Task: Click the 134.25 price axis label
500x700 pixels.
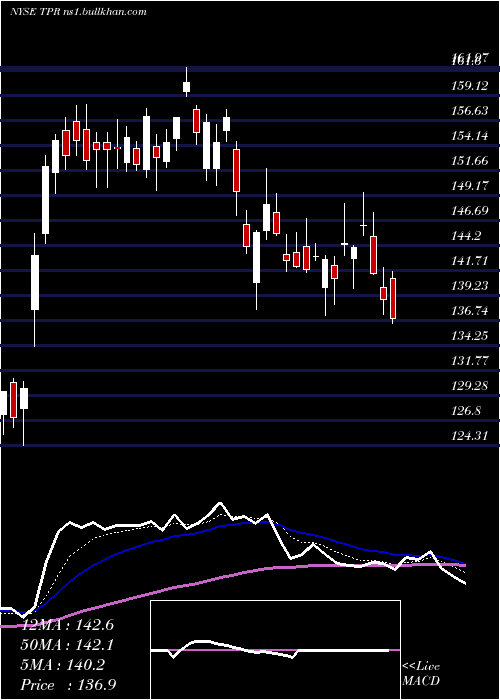Action: (x=469, y=335)
